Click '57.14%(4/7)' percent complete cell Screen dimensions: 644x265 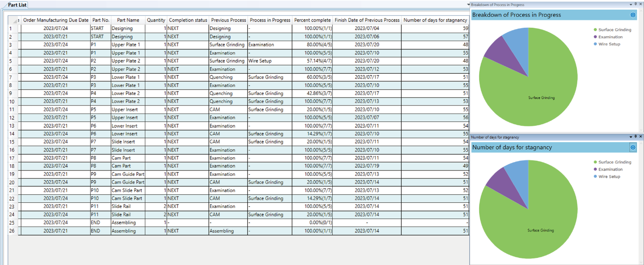pos(312,61)
